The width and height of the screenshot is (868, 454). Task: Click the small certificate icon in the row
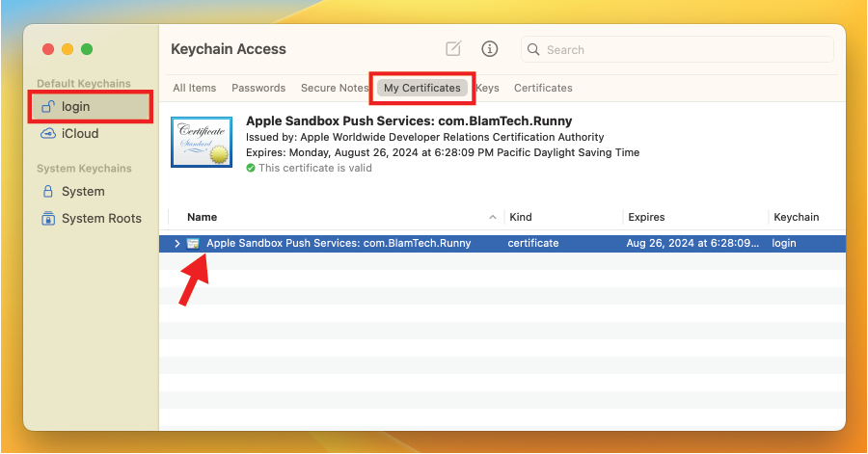coord(193,243)
